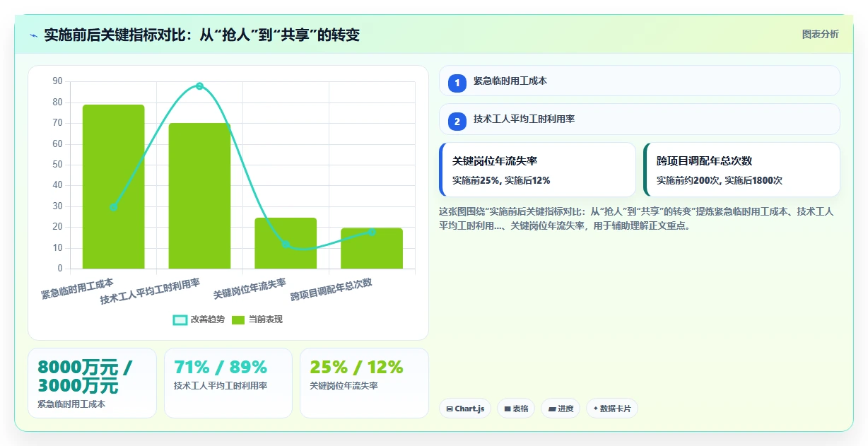Click the 71% / 89% stat card

(x=228, y=383)
